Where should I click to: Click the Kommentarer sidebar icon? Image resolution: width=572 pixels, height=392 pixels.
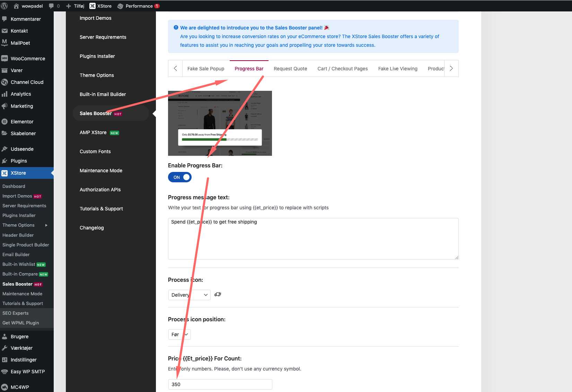pyautogui.click(x=5, y=19)
